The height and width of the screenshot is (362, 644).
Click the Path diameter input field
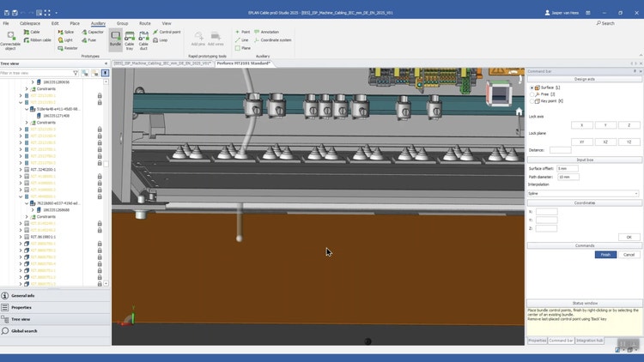coord(568,177)
